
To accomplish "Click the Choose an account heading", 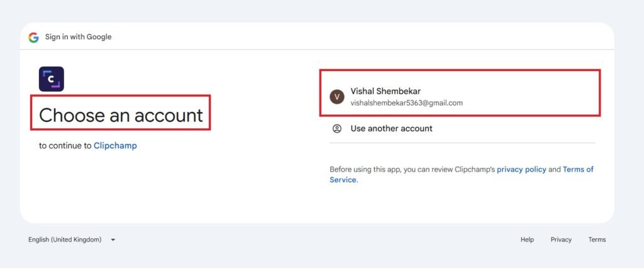I will click(x=121, y=115).
